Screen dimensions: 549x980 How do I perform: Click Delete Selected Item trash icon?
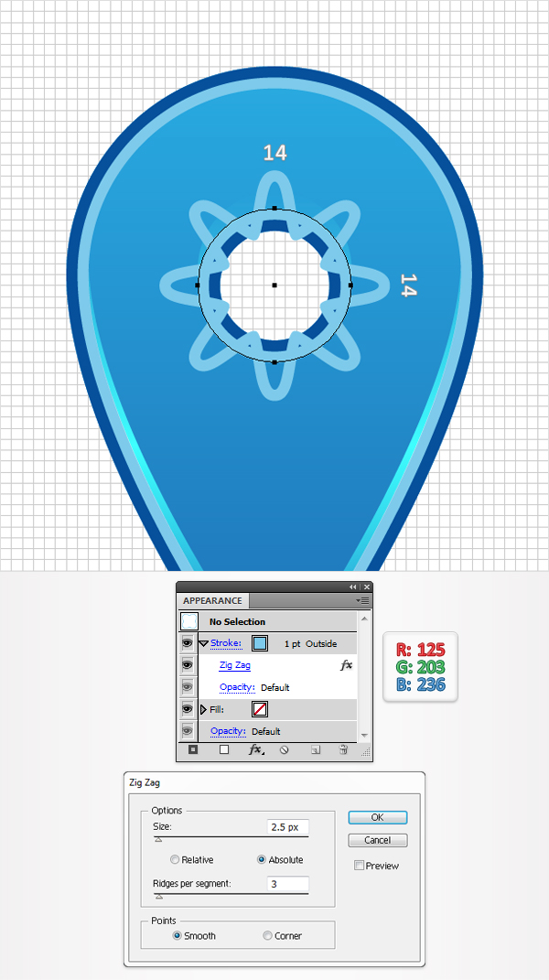click(x=342, y=750)
